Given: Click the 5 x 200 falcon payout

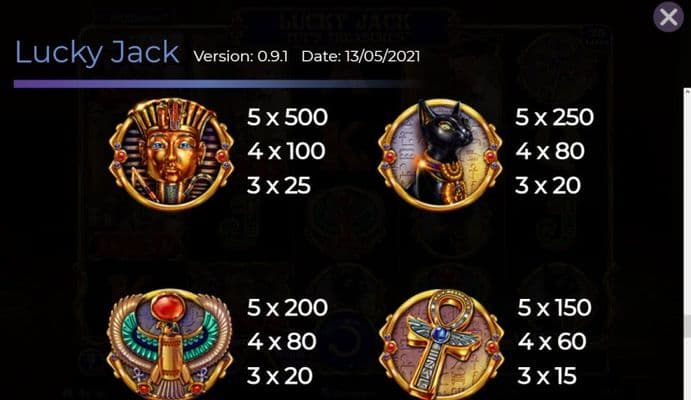Looking at the screenshot, I should pyautogui.click(x=287, y=307).
